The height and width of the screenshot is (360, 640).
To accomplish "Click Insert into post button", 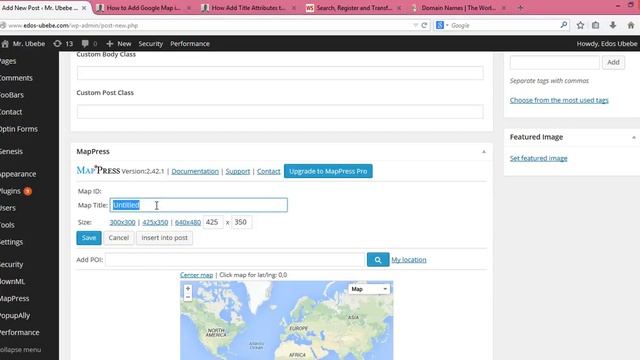I will tap(164, 238).
